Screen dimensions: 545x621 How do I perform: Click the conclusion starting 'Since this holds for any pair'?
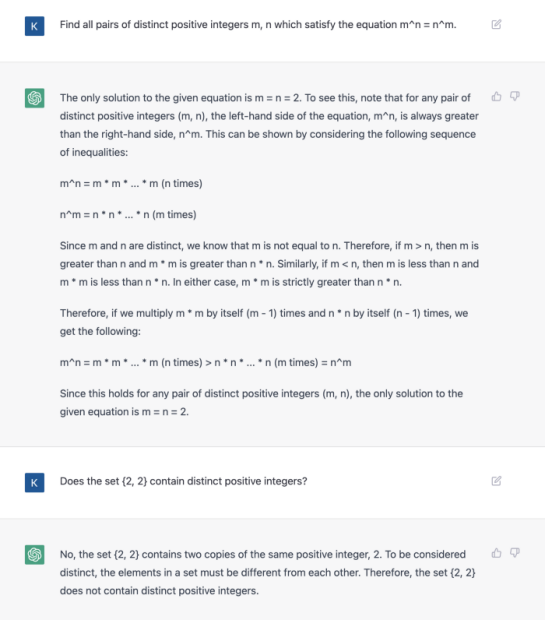pyautogui.click(x=261, y=402)
